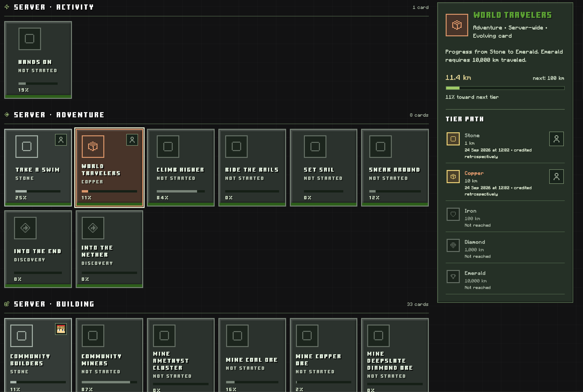
Task: Click the player avatar beside Copper tier
Action: (556, 177)
